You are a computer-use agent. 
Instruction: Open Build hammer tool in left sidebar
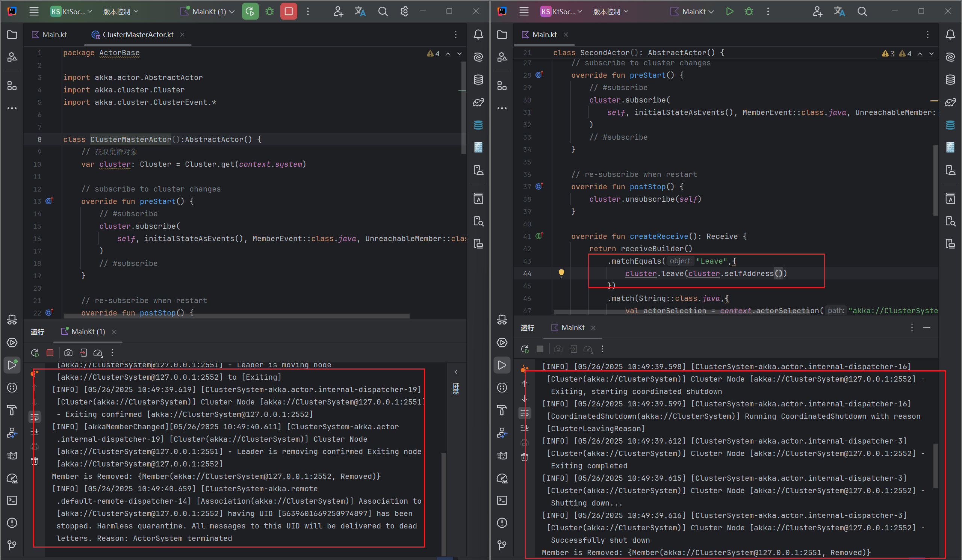click(x=12, y=410)
